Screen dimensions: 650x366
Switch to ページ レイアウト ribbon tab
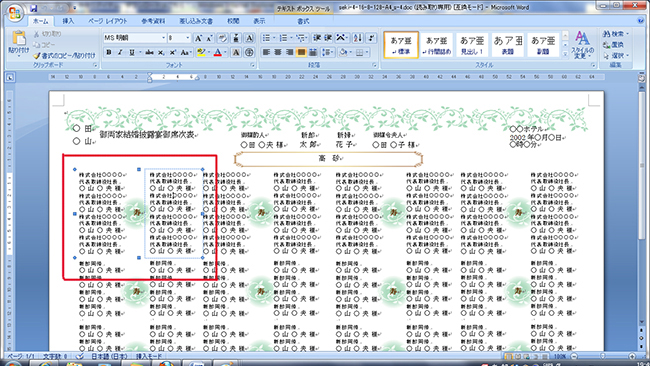pos(107,21)
